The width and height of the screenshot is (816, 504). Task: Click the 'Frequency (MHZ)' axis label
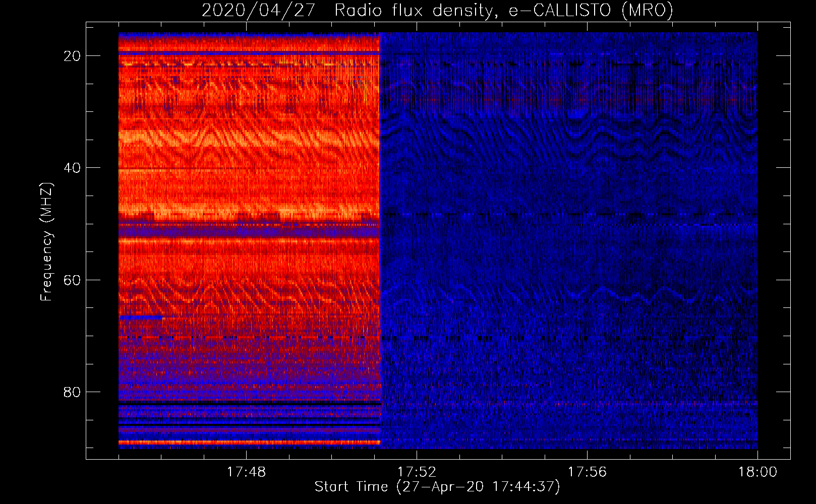[46, 241]
